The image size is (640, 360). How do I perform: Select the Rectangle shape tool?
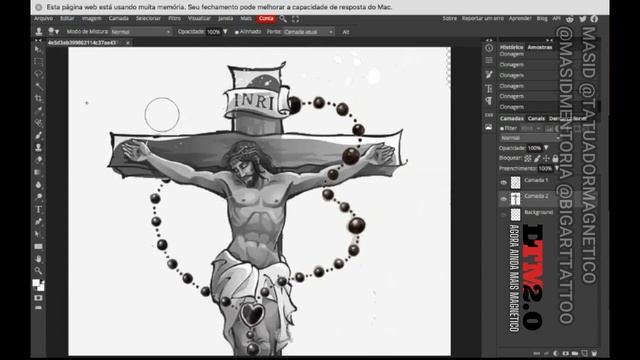coord(38,246)
